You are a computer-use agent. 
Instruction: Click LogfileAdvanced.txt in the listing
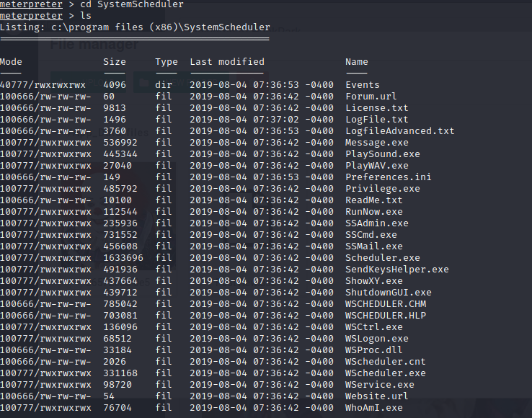(x=399, y=131)
